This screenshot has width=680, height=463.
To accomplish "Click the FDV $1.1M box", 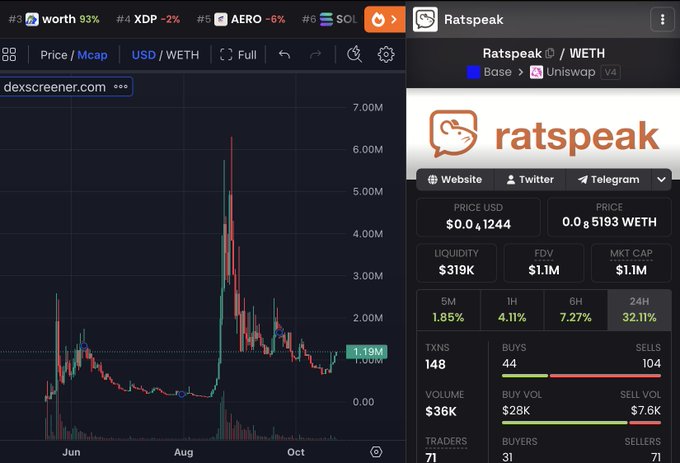I will click(x=544, y=263).
